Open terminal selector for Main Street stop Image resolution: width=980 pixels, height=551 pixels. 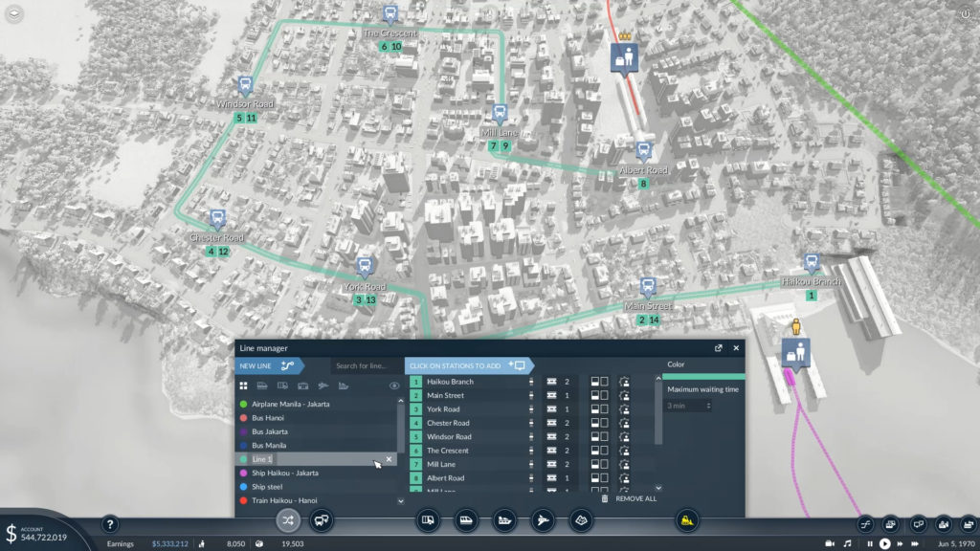[552, 395]
